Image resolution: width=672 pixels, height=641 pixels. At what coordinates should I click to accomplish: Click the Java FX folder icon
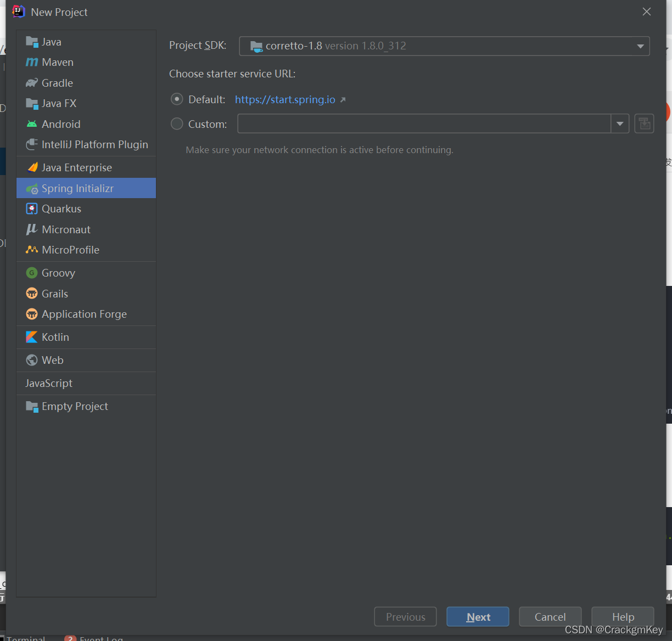click(x=32, y=103)
